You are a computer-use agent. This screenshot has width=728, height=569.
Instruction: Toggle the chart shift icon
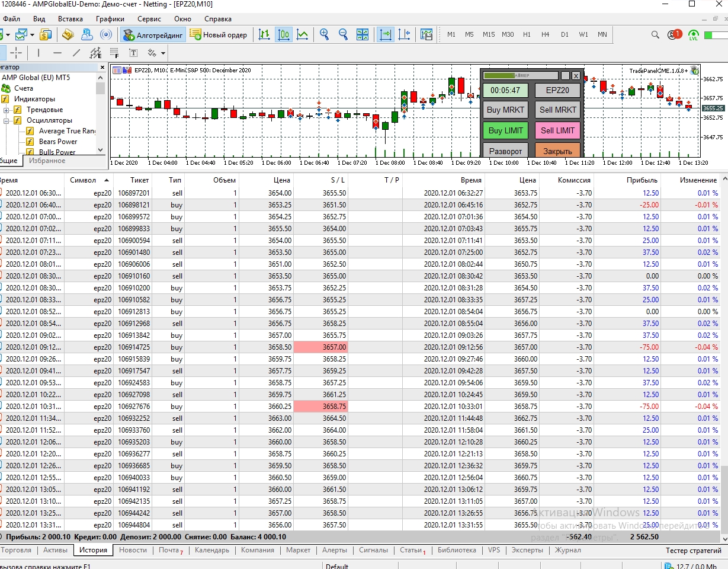[x=405, y=35]
